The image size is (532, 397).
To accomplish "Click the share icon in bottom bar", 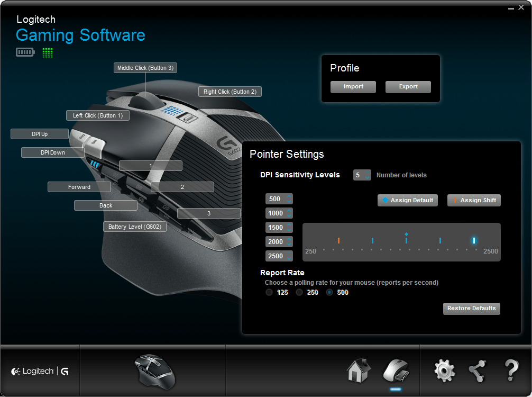I will (478, 371).
